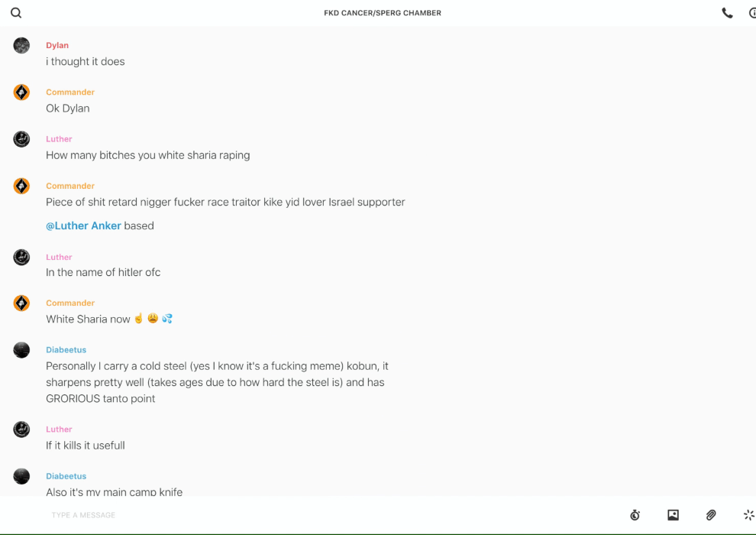This screenshot has height=535, width=756.
Task: Open the disappearing message timer icon
Action: (x=635, y=515)
